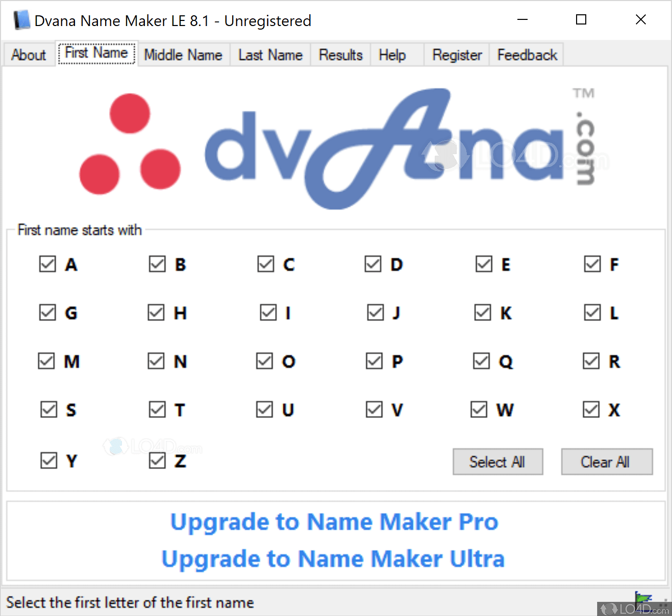The width and height of the screenshot is (672, 616).
Task: Uncheck the letter L checkbox
Action: pos(592,312)
